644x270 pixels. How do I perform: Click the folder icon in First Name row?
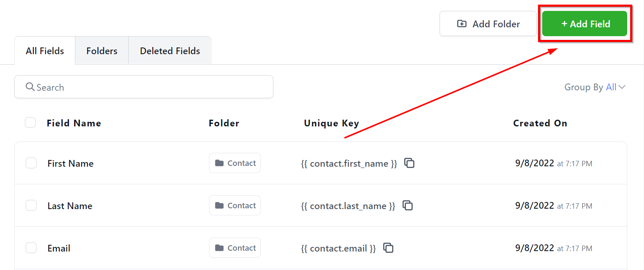(x=219, y=163)
